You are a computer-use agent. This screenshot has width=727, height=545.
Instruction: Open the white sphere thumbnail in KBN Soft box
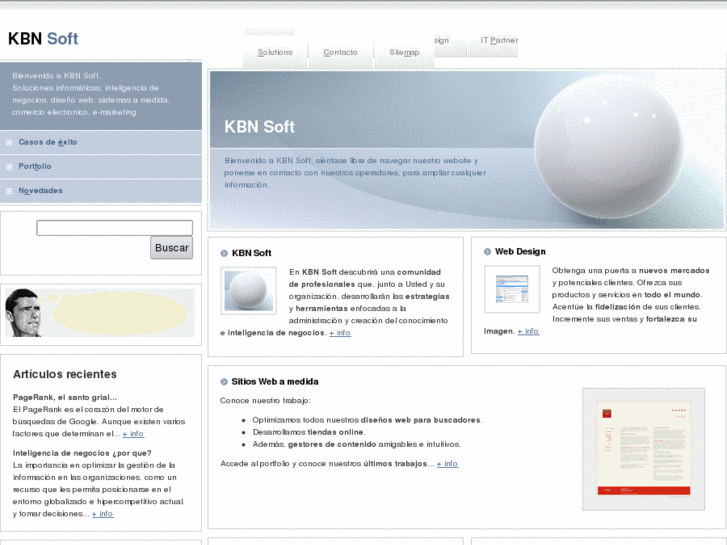[249, 291]
